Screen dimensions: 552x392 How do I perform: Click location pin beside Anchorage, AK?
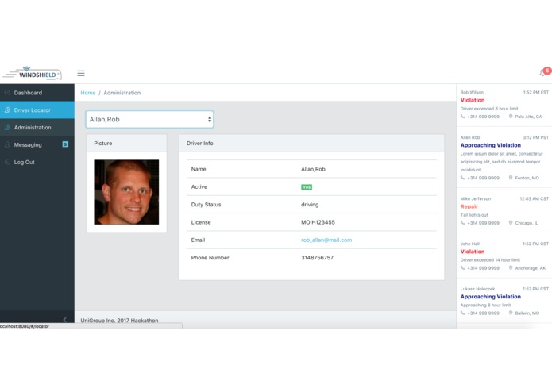[x=511, y=267]
